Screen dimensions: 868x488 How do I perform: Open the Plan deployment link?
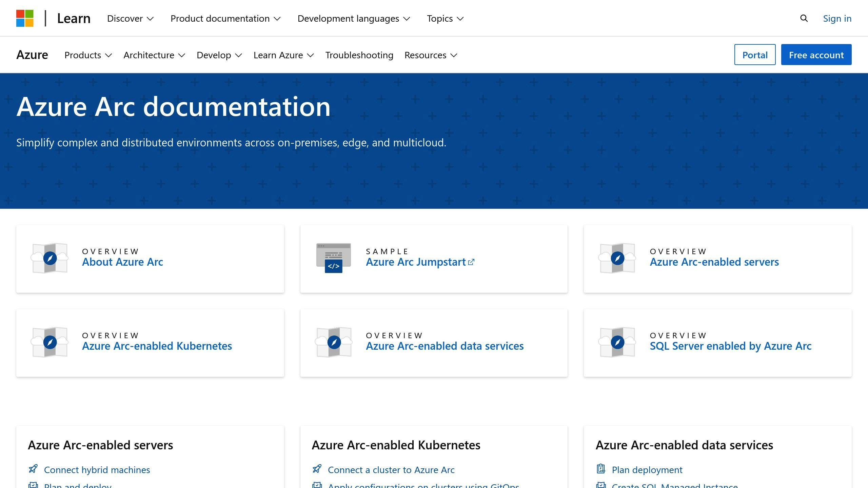(647, 470)
